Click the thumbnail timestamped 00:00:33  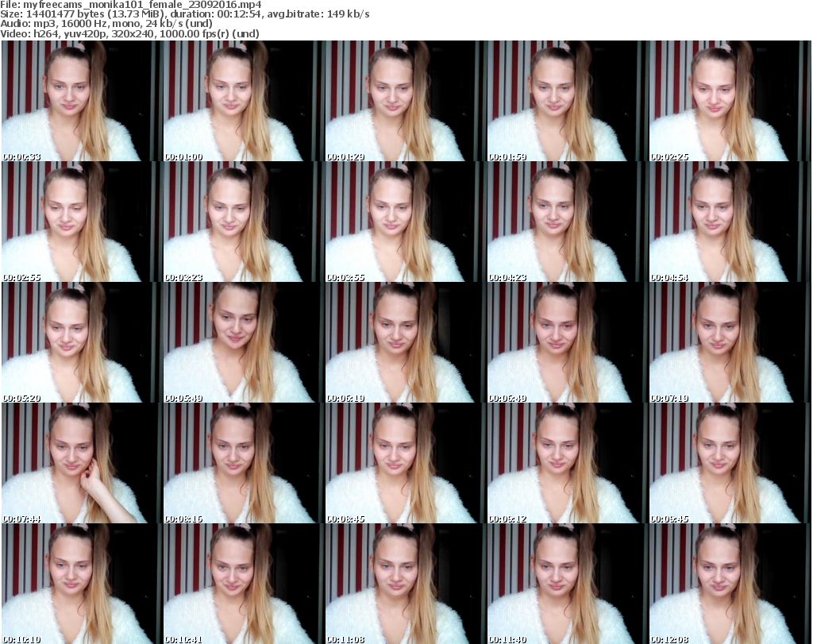coord(81,101)
